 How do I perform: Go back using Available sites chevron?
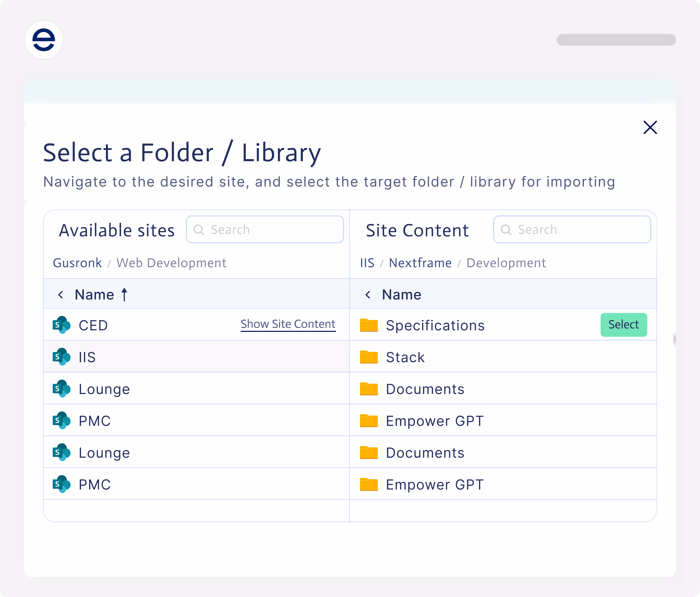coord(61,295)
